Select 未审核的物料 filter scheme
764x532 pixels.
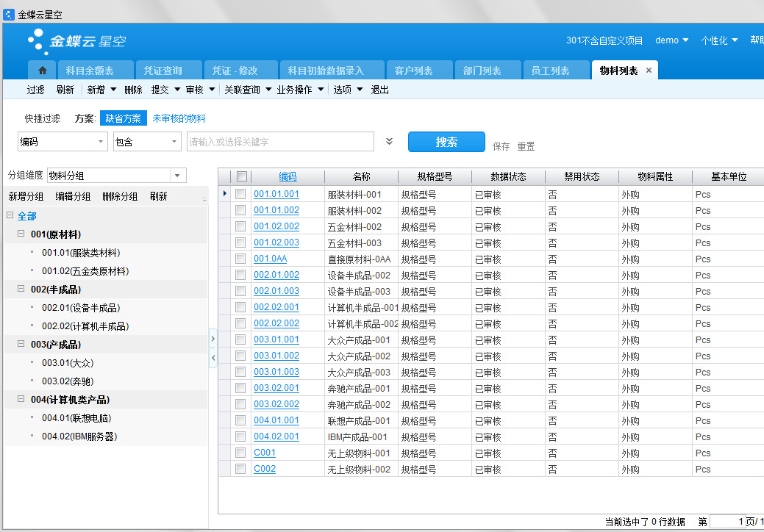(x=179, y=118)
